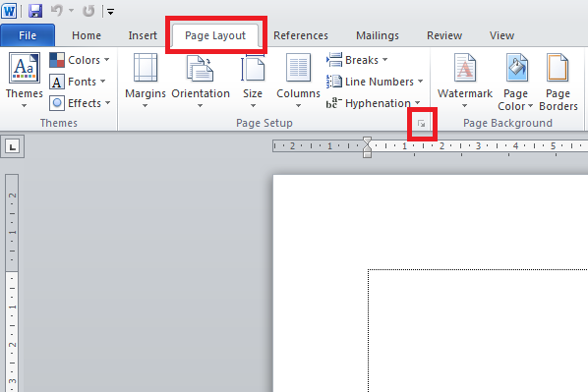Open the Breaks dropdown
This screenshot has width=588, height=392.
[357, 60]
